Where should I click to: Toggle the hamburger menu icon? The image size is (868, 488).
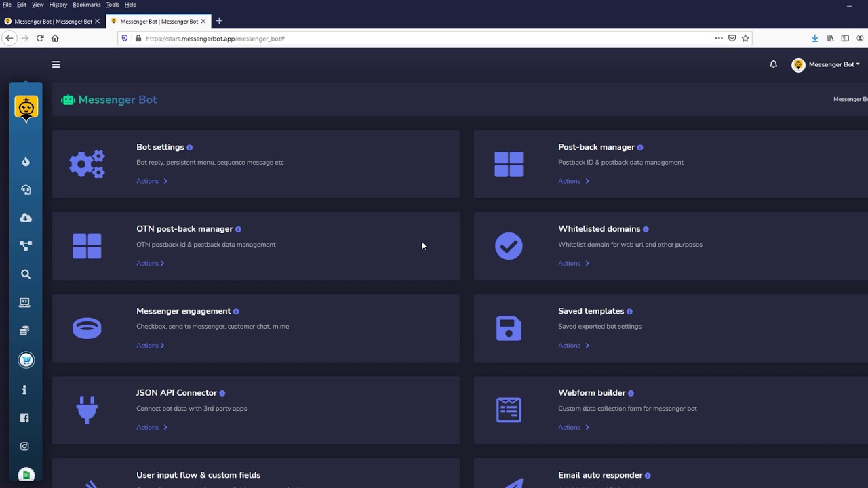coord(56,64)
